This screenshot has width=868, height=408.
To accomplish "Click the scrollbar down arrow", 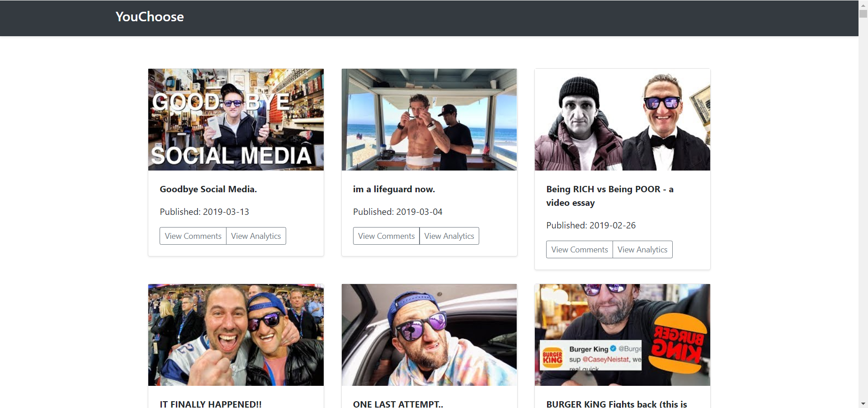I will point(863,403).
